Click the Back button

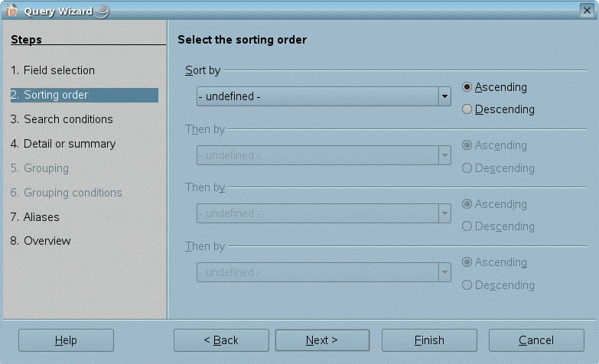tap(221, 340)
